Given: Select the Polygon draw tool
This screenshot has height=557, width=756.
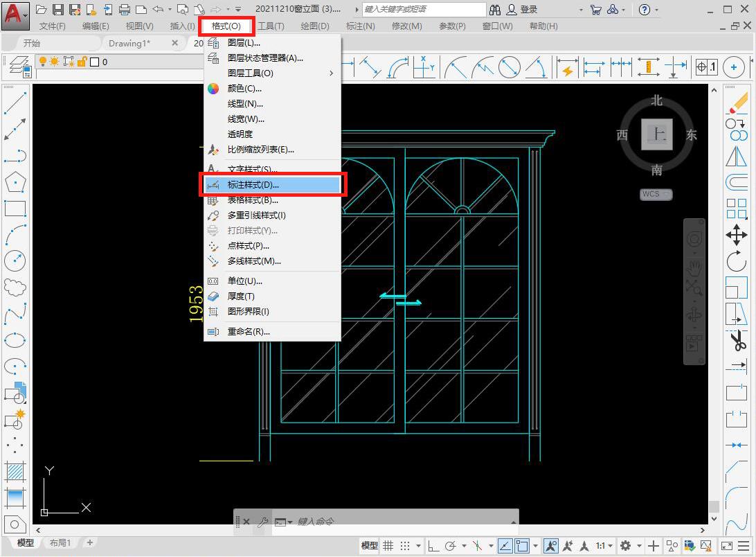Looking at the screenshot, I should tap(15, 182).
